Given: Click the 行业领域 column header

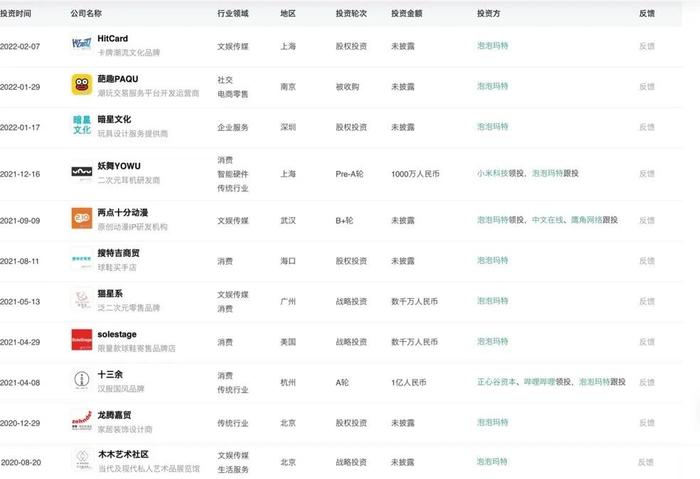Looking at the screenshot, I should 233,13.
